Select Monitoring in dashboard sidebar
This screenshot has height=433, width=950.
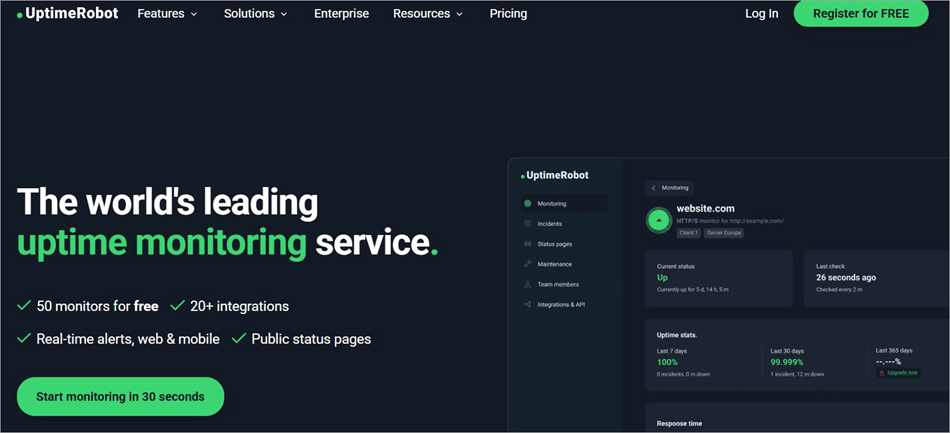(x=564, y=203)
